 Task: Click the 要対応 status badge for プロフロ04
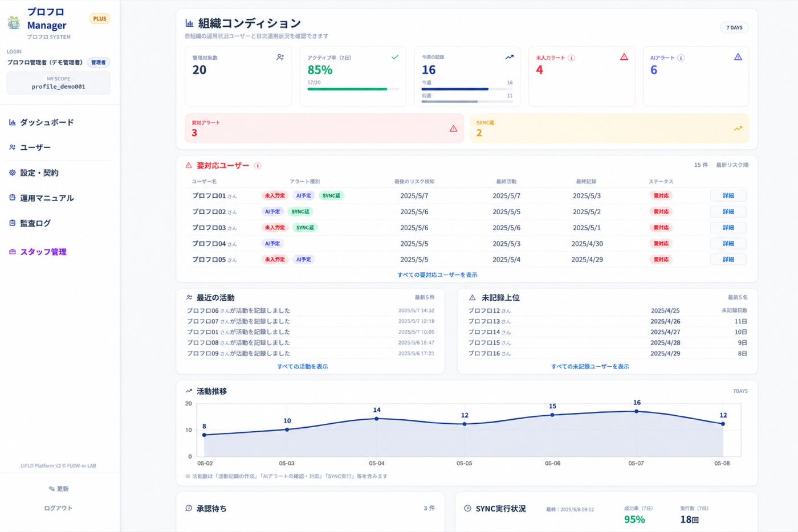click(661, 243)
